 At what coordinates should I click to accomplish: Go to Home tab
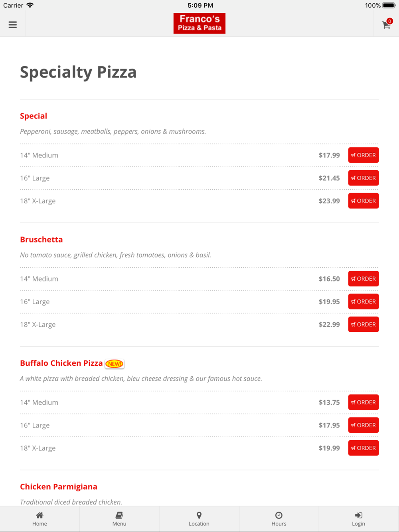coord(40,519)
